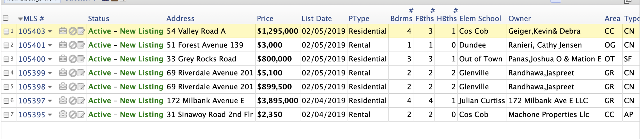Click the briefcase icon for listing 105395
644x139 pixels.
(63, 114)
